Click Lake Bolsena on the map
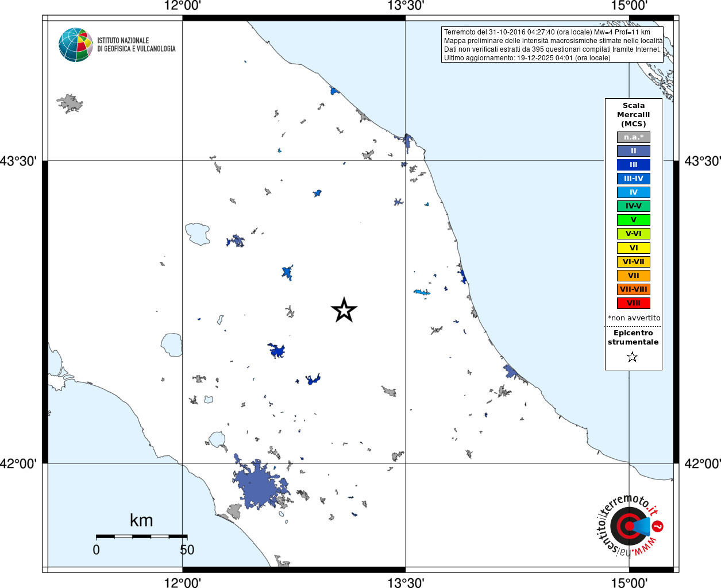 [172, 345]
